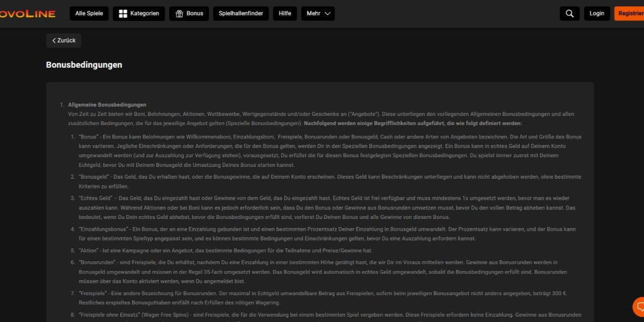This screenshot has height=322, width=644.
Task: Click the "Einzahlungsbonus" definition paragraph
Action: coord(327,233)
